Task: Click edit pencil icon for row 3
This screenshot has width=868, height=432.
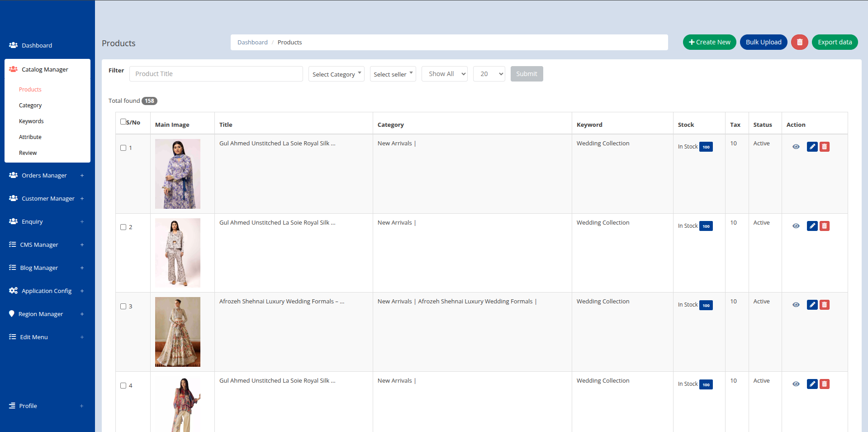Action: point(812,305)
